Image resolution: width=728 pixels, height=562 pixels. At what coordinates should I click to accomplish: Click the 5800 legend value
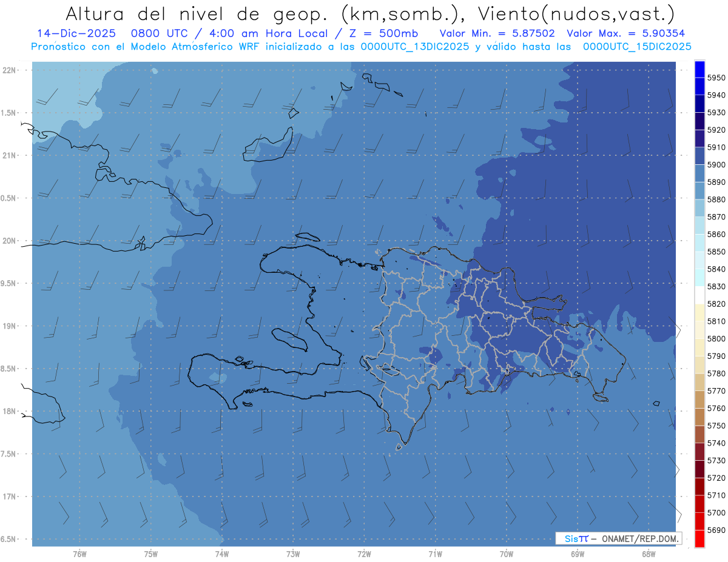point(716,338)
